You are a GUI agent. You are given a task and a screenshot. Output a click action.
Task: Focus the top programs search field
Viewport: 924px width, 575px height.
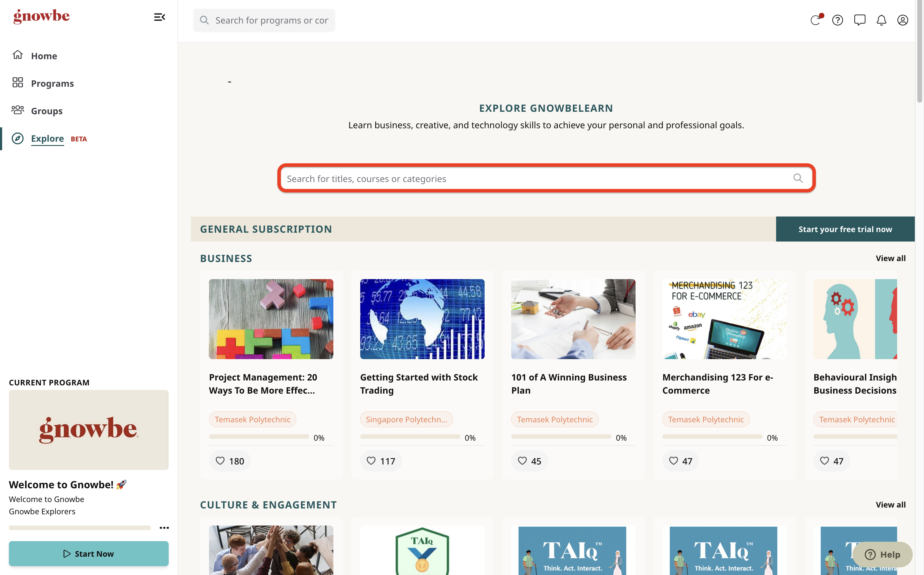264,20
